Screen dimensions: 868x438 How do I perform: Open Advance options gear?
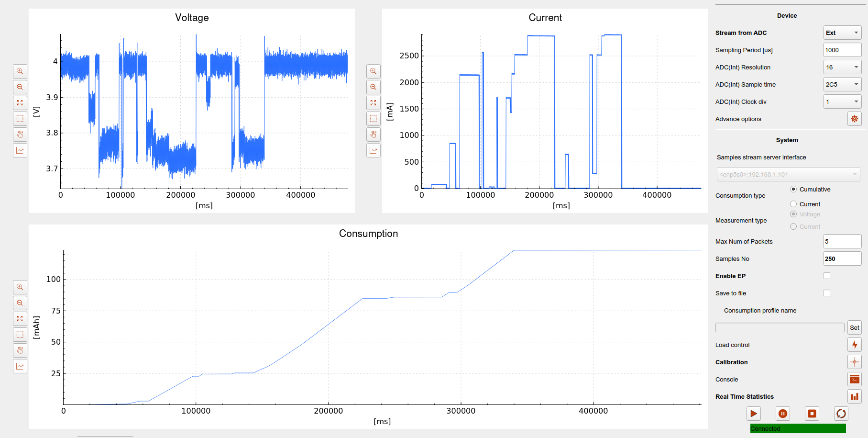pos(855,119)
